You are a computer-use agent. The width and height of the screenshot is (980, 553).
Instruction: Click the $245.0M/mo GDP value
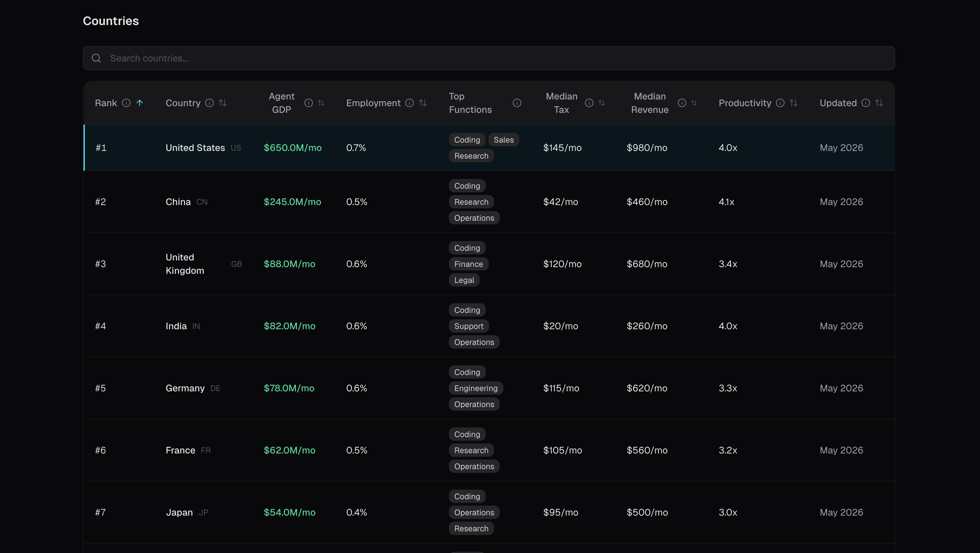tap(292, 202)
